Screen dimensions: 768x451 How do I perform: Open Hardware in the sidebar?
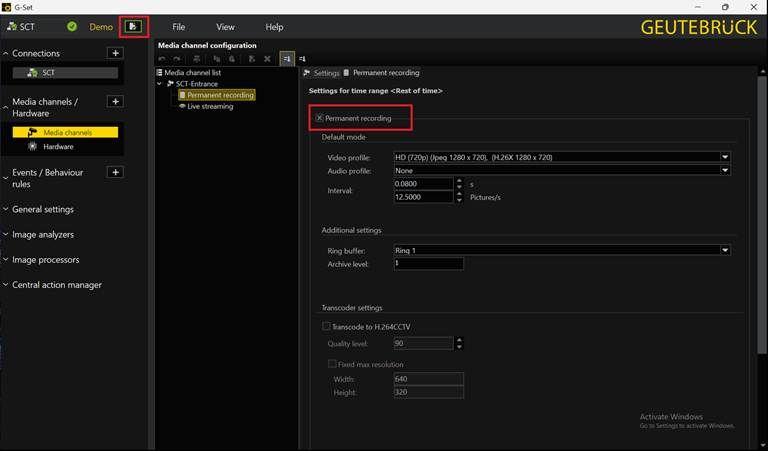coord(58,146)
